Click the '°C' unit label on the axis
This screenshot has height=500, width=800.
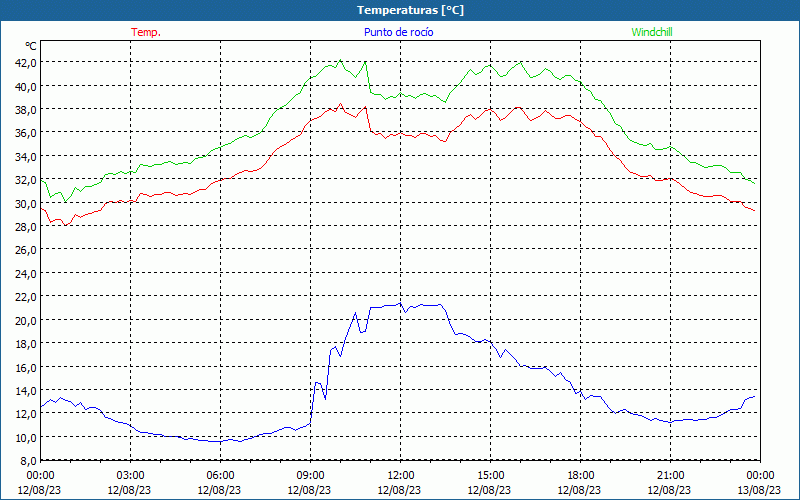pos(31,46)
